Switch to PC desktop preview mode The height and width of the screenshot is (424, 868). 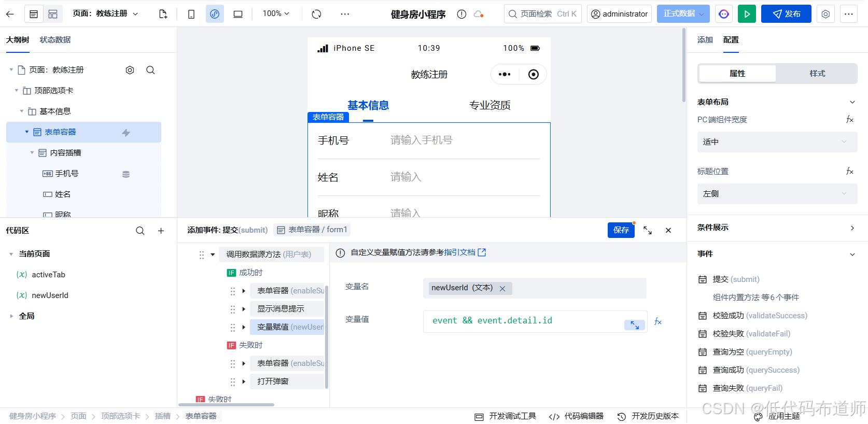click(x=238, y=14)
